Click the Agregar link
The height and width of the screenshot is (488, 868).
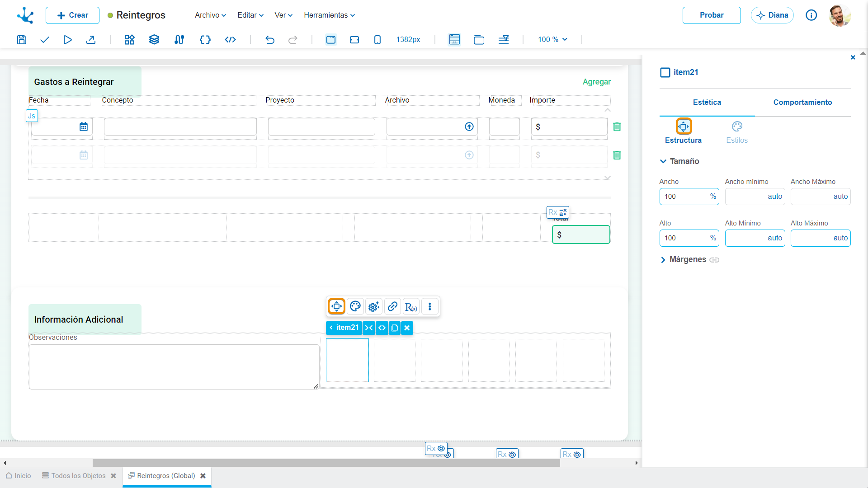point(596,82)
